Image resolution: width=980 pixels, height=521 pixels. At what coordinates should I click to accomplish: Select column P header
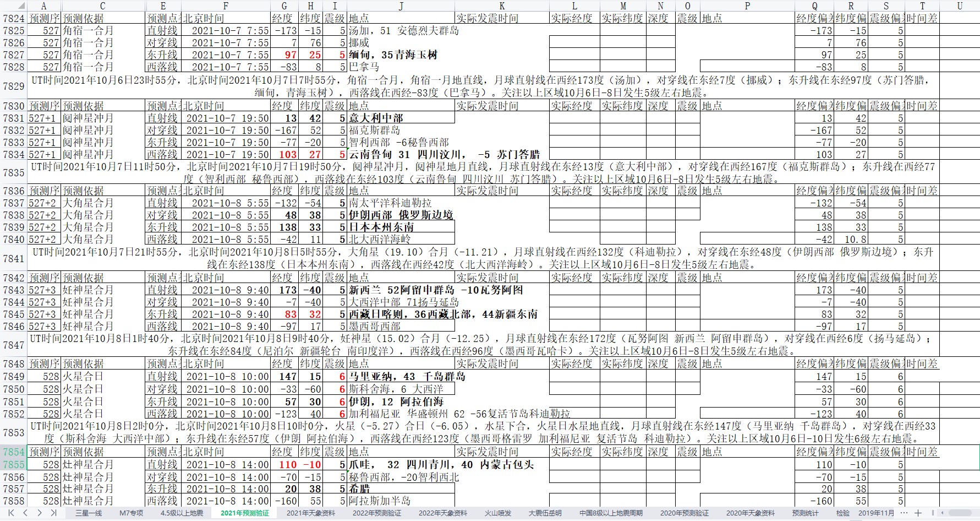tap(747, 6)
